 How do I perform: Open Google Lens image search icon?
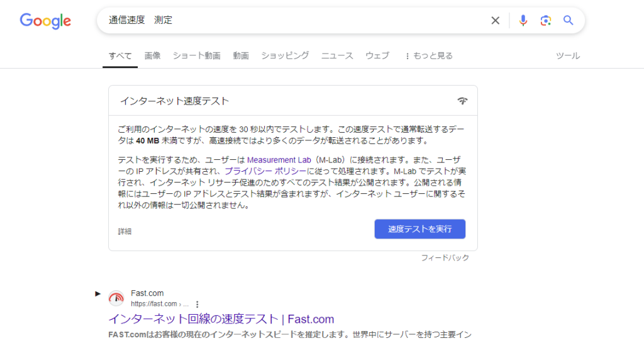click(x=545, y=21)
